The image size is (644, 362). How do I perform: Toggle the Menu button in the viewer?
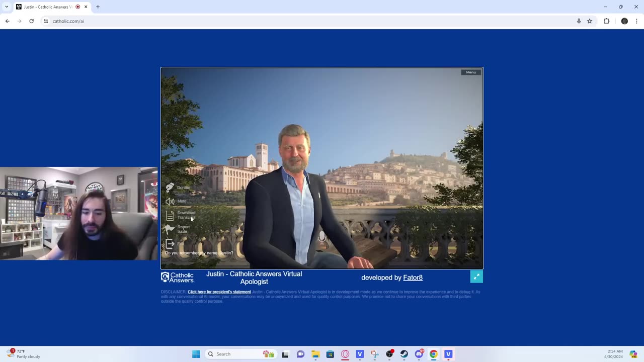coord(471,72)
